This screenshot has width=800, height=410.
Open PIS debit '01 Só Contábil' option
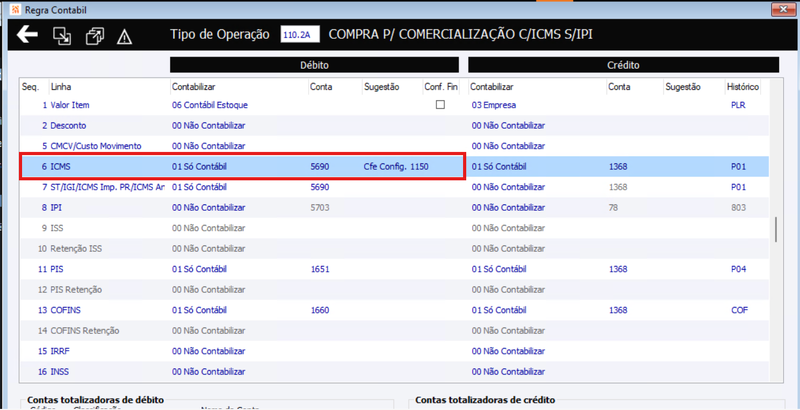(199, 269)
